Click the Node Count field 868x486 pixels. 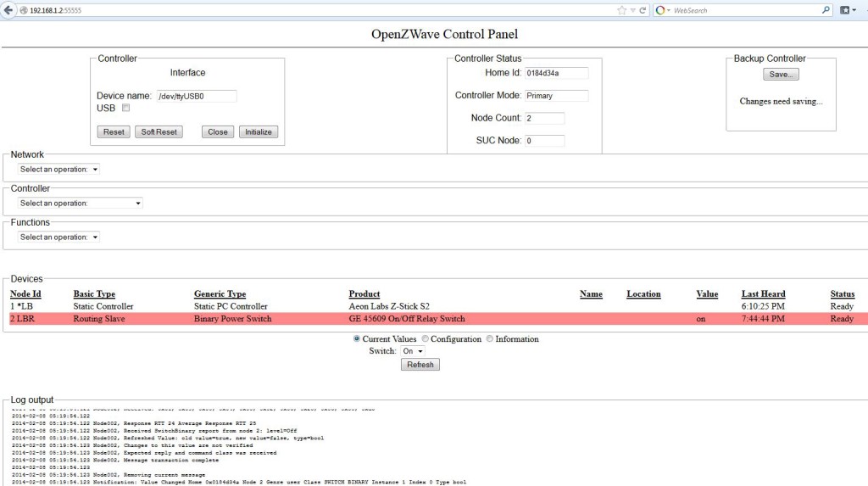pos(545,118)
